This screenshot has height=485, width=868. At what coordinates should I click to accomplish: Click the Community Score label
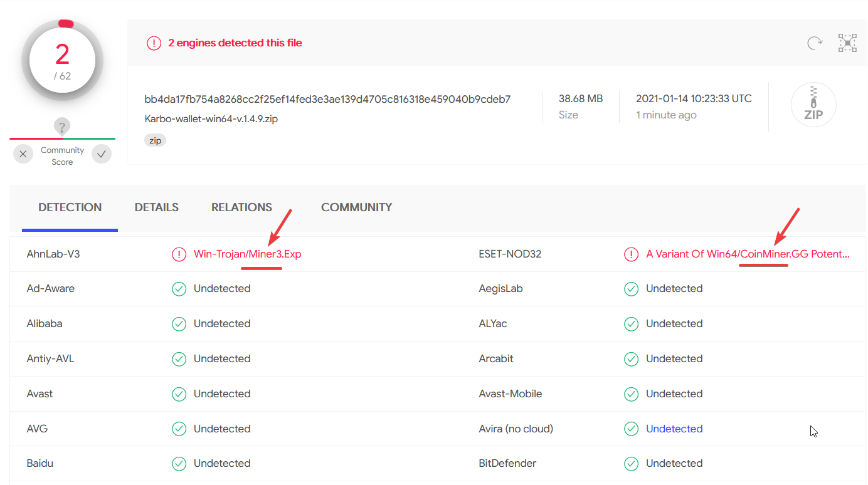(62, 156)
